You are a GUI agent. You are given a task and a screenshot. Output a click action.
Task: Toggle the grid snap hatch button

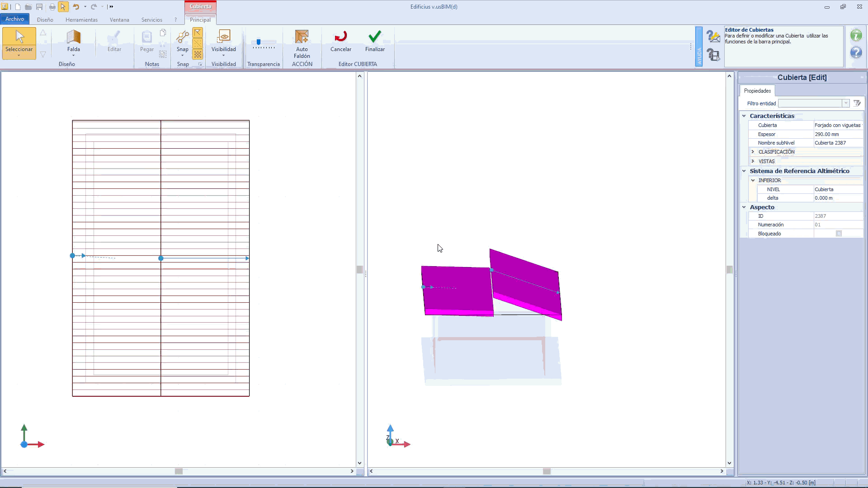[198, 54]
